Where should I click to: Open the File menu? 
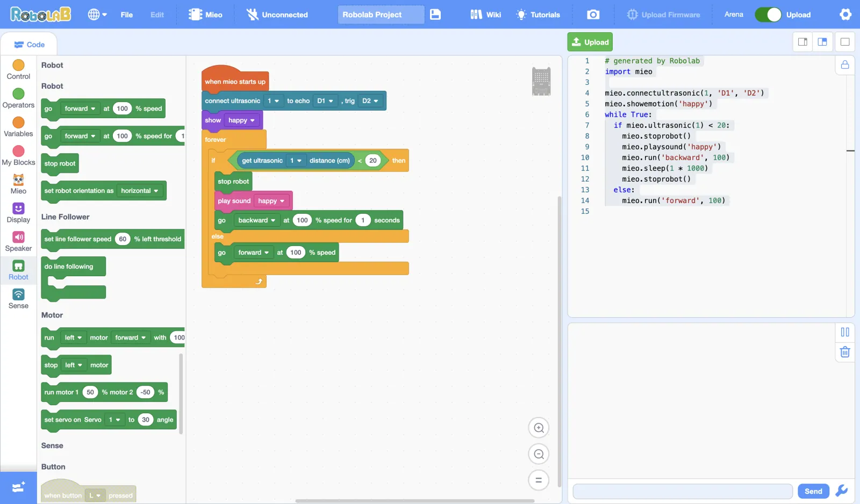pyautogui.click(x=127, y=15)
